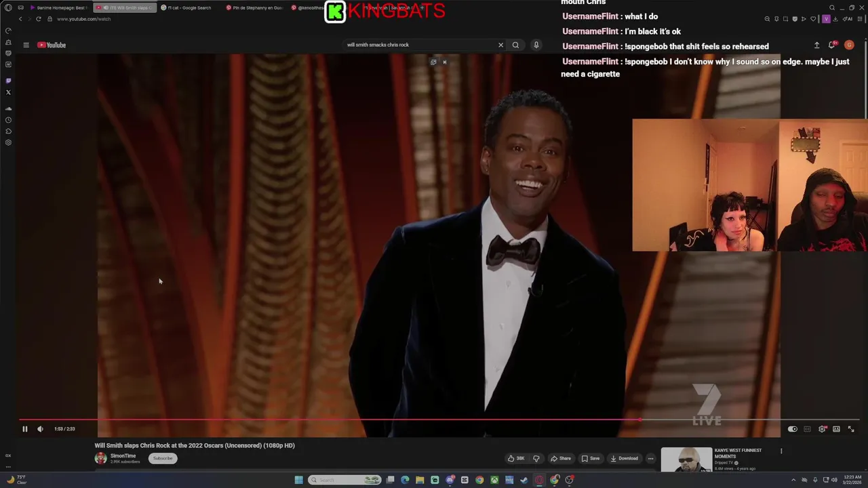
Task: Open the account avatar 'G' menu
Action: (x=849, y=45)
